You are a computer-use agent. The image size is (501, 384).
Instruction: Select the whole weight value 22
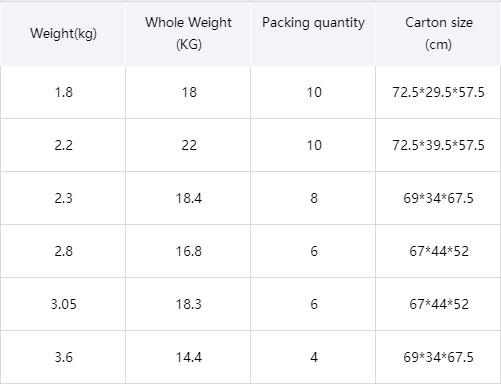(188, 145)
